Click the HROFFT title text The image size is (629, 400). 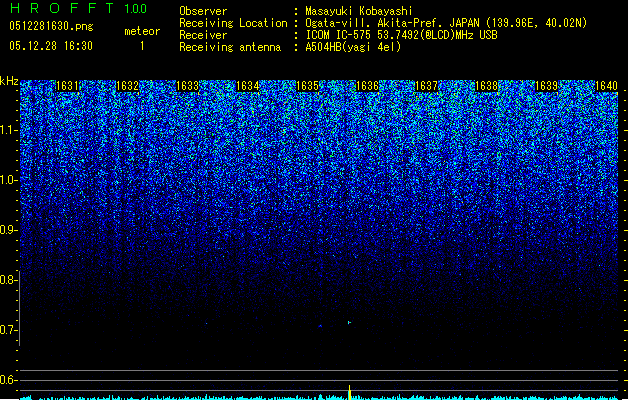[x=62, y=8]
